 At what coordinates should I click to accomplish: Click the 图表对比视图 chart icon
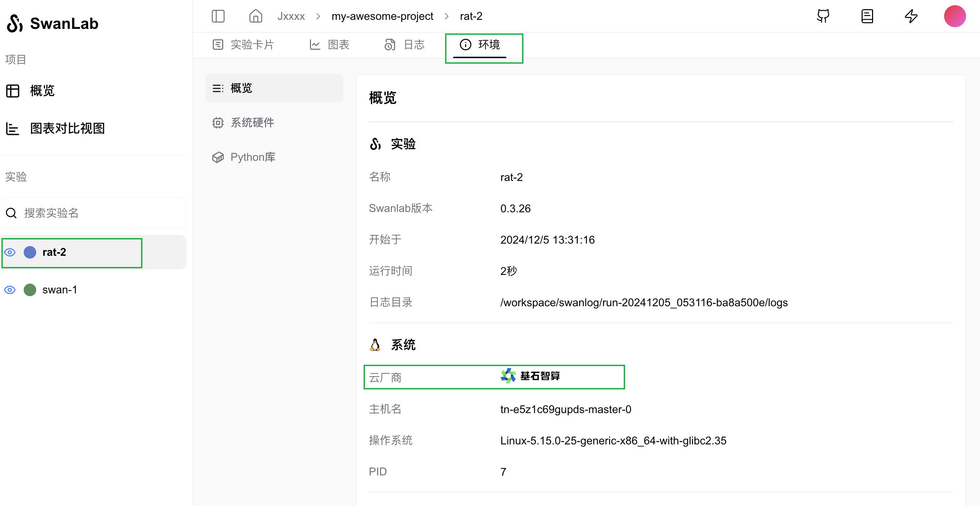13,128
